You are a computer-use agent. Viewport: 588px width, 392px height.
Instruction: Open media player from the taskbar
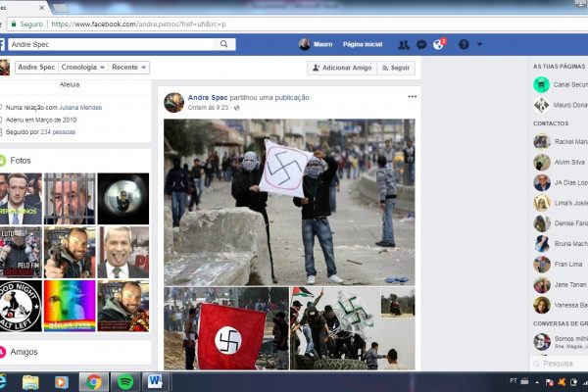coord(62,382)
